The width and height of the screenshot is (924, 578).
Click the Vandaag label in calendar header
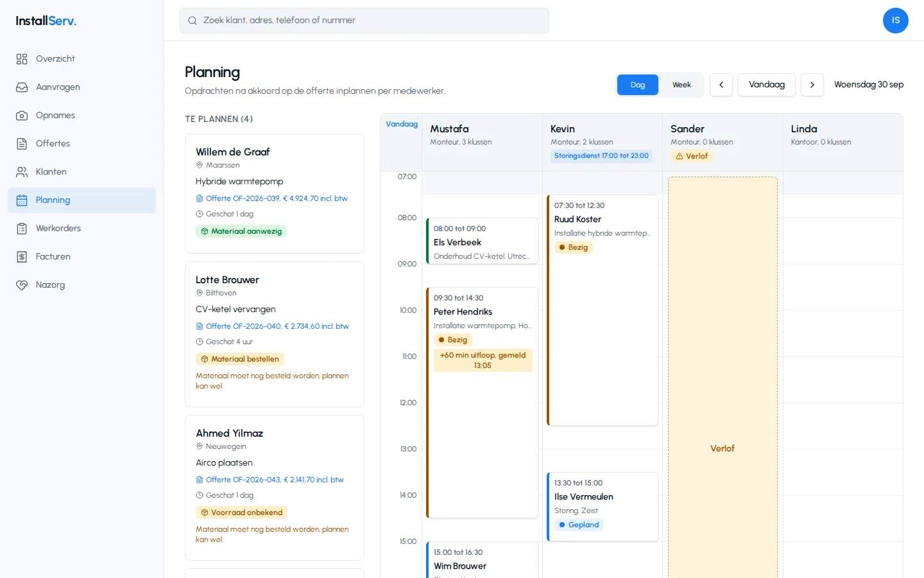402,124
